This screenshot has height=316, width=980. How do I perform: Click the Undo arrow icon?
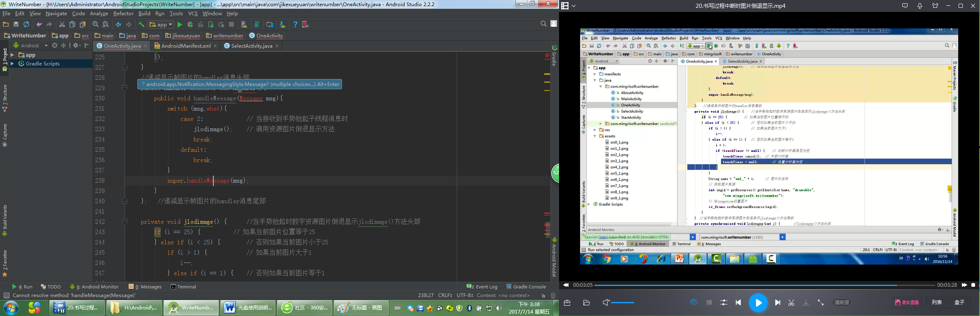click(39, 25)
